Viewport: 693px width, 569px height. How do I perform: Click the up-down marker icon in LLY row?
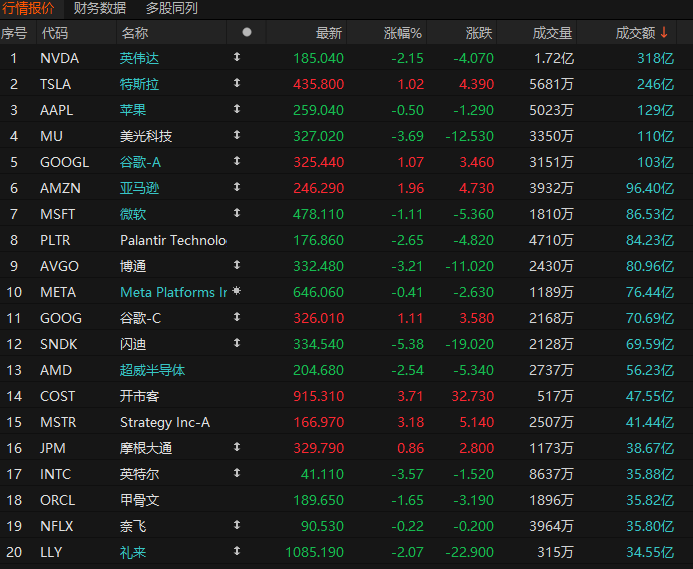click(237, 551)
